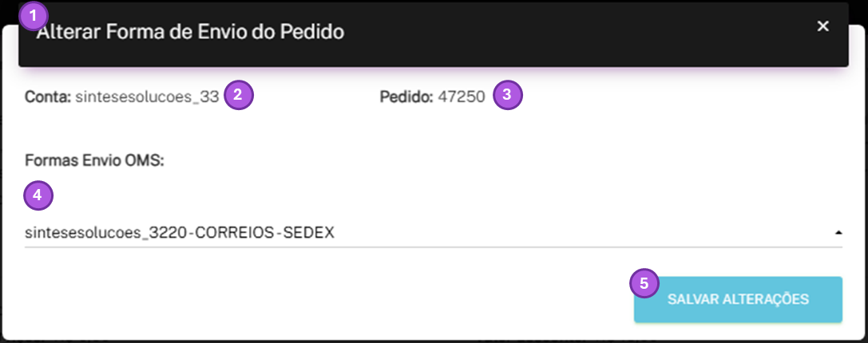Click the purple badge numbered 3
Viewport: 868px width, 343px height.
508,95
